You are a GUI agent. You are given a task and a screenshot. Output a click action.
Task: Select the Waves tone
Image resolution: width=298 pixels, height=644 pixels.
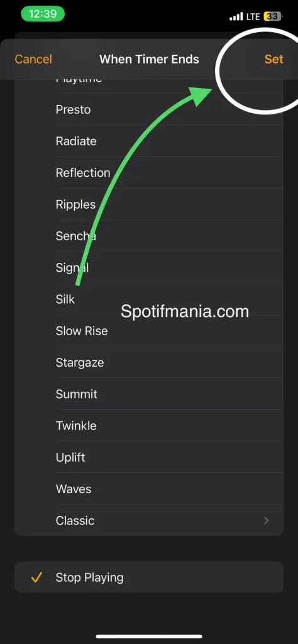[x=149, y=489]
